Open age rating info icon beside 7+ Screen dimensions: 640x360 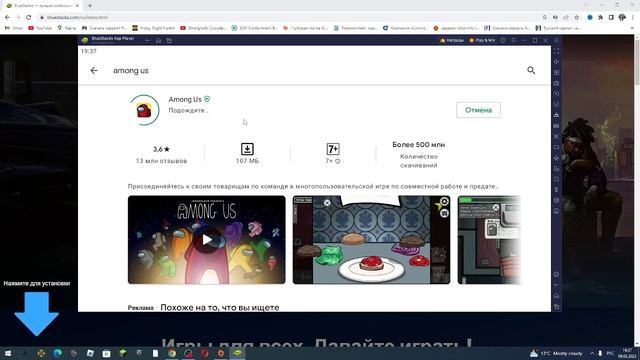(338, 161)
